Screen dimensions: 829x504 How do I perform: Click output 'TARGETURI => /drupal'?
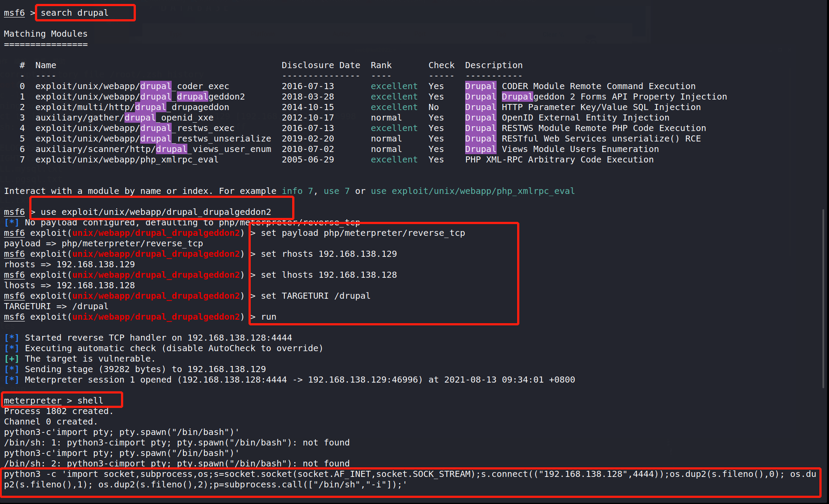coord(56,306)
